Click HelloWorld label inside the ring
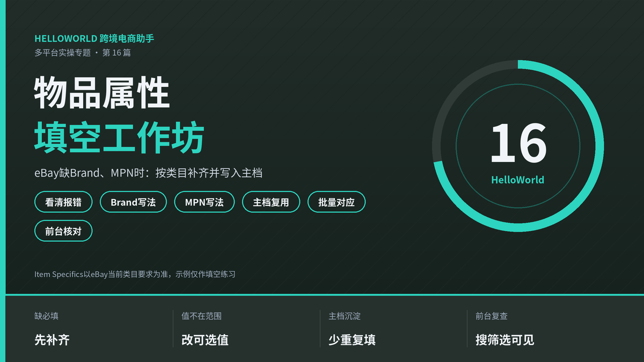This screenshot has height=362, width=644. click(518, 180)
